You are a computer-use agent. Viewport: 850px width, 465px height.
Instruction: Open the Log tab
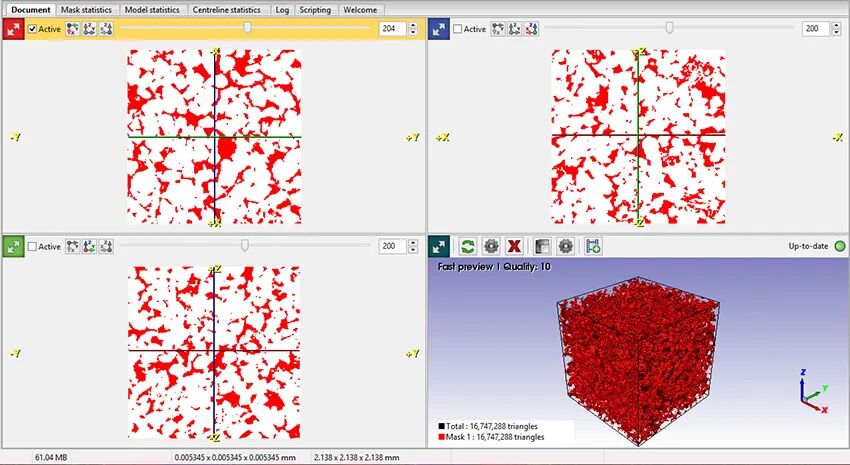[282, 10]
